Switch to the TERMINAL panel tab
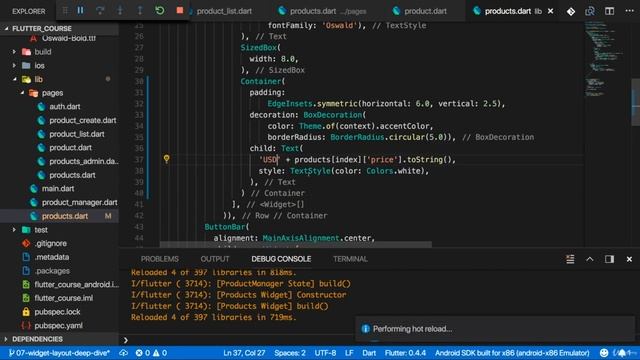640x360 pixels. [x=350, y=259]
